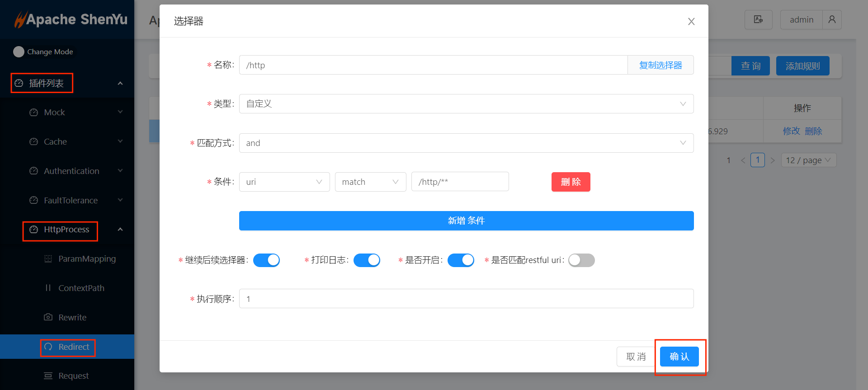Click the red 删除 condition button

point(571,182)
